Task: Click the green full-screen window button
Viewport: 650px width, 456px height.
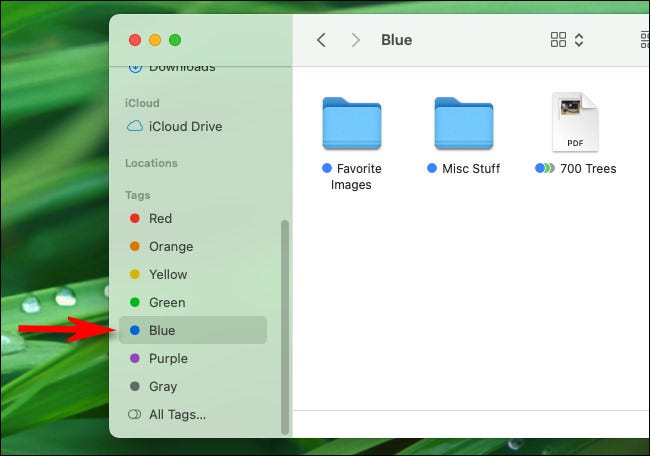Action: 175,40
